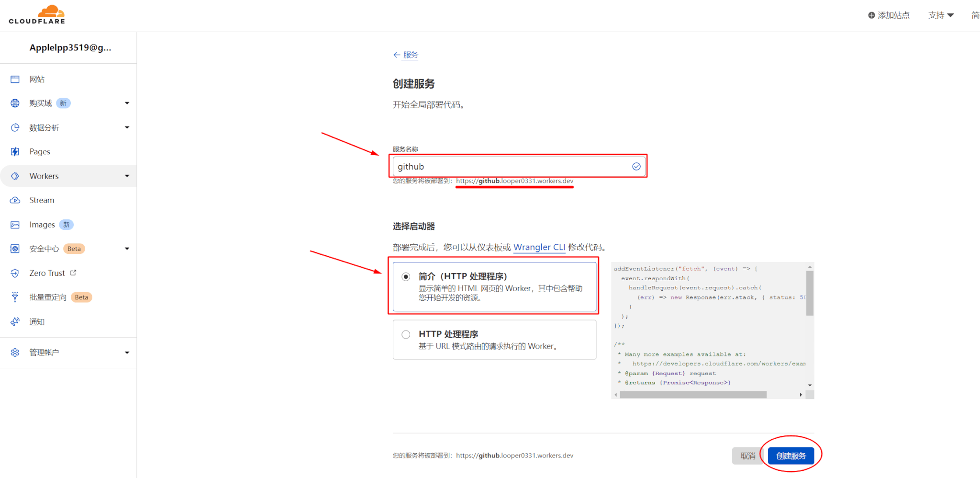Open the 支持 dropdown
Image resolution: width=980 pixels, height=478 pixels.
click(x=941, y=15)
